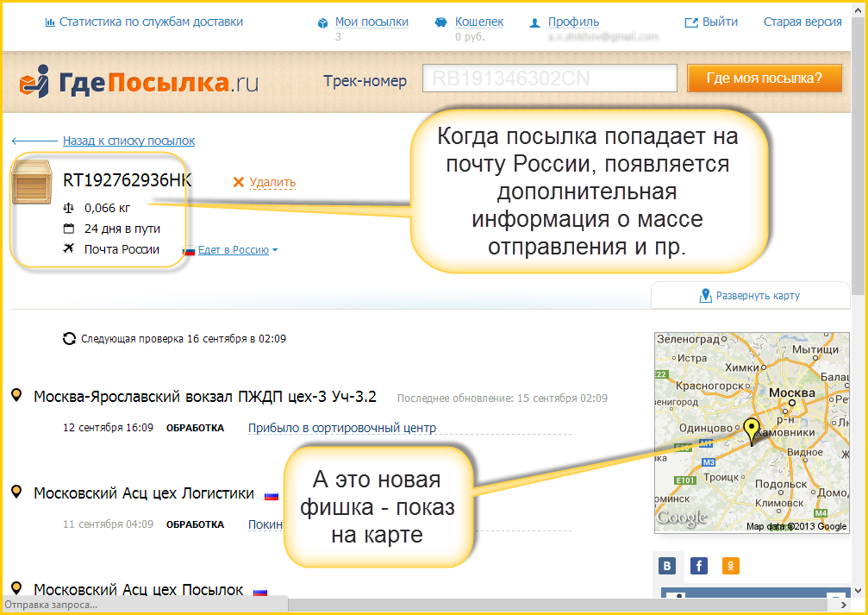
Task: Click vertical scrollbar down arrow
Action: click(x=858, y=591)
